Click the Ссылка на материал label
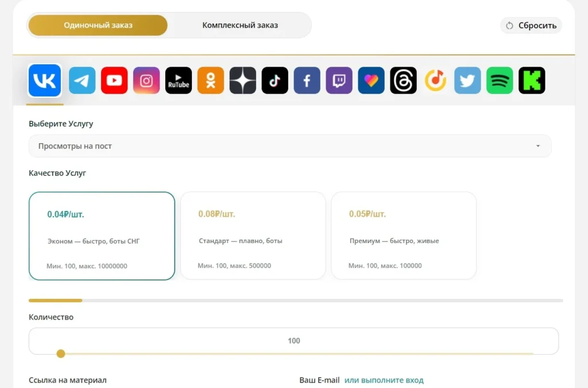This screenshot has width=588, height=388. tap(68, 380)
